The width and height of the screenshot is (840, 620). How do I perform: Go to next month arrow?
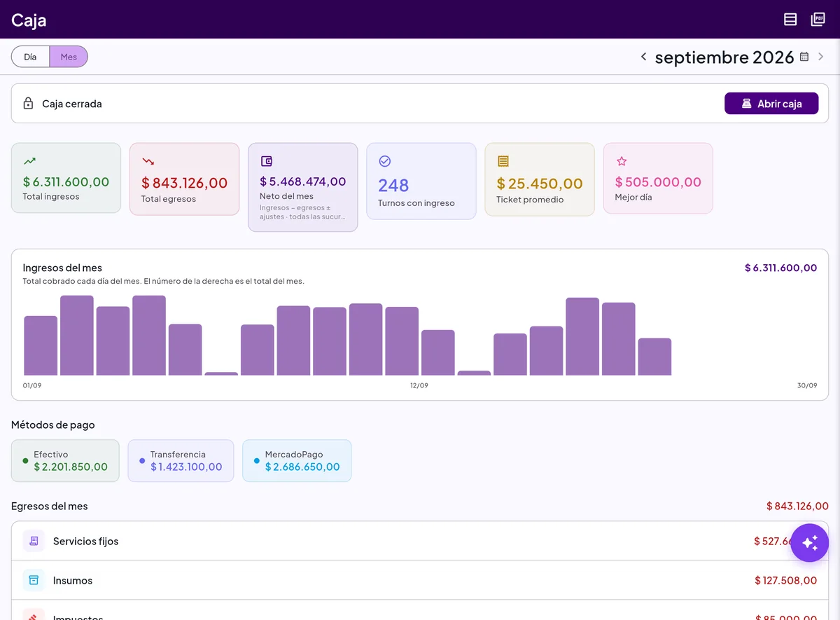(x=821, y=57)
